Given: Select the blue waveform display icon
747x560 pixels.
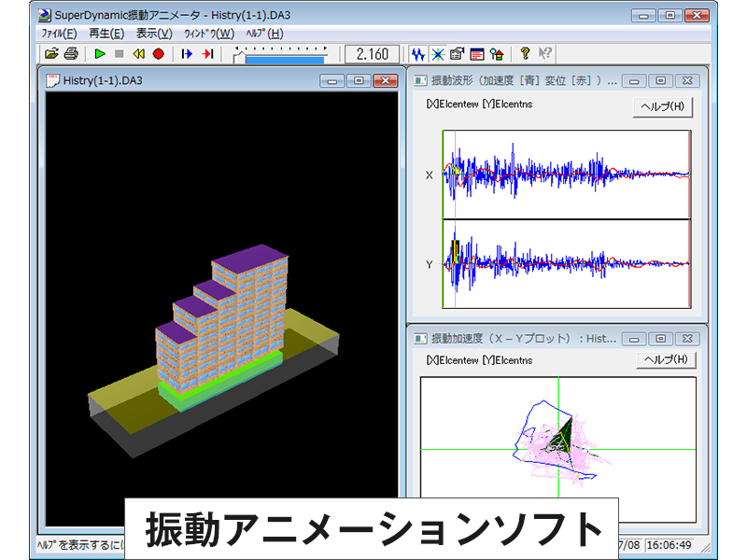Looking at the screenshot, I should pyautogui.click(x=418, y=54).
